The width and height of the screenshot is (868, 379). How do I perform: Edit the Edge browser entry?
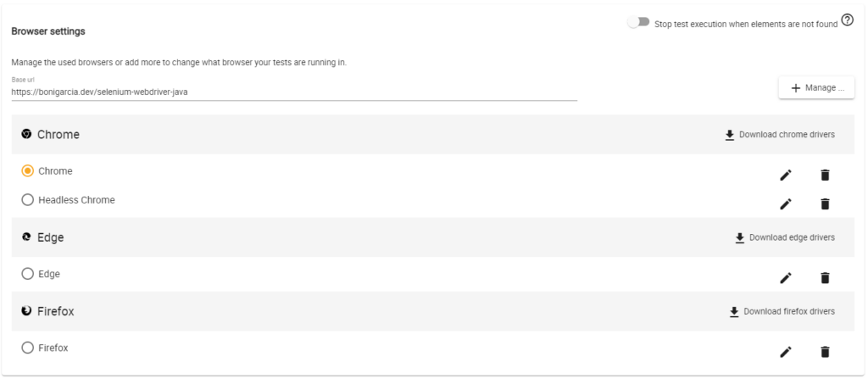[786, 278]
